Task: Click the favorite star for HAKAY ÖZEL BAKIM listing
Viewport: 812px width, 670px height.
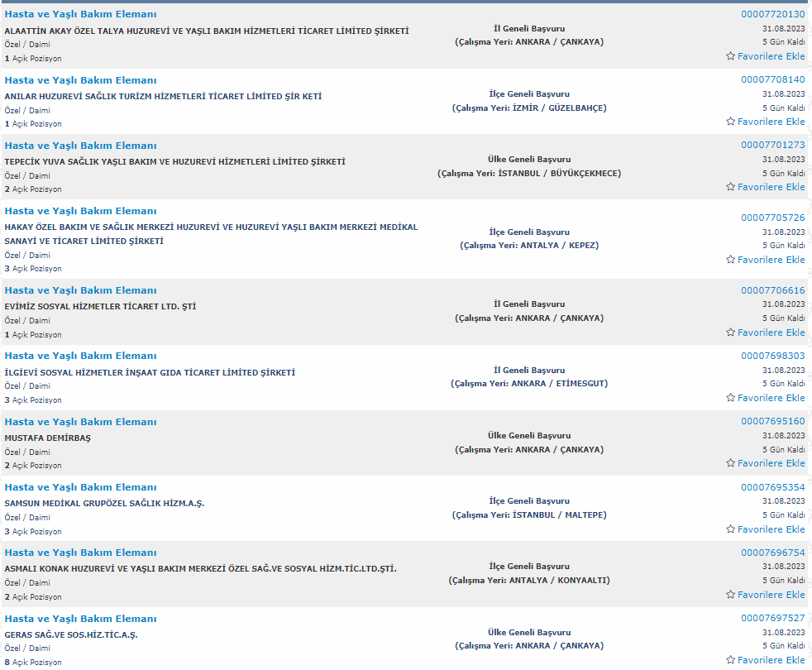Action: click(x=730, y=260)
